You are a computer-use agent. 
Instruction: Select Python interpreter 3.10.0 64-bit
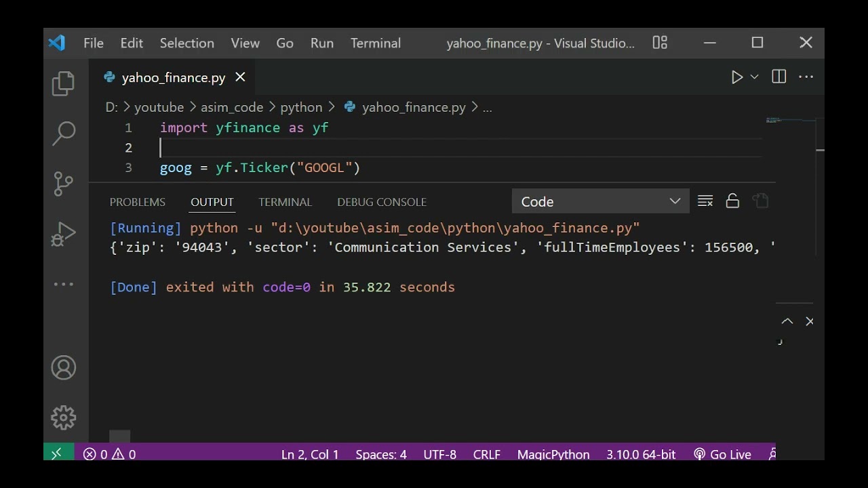(641, 454)
